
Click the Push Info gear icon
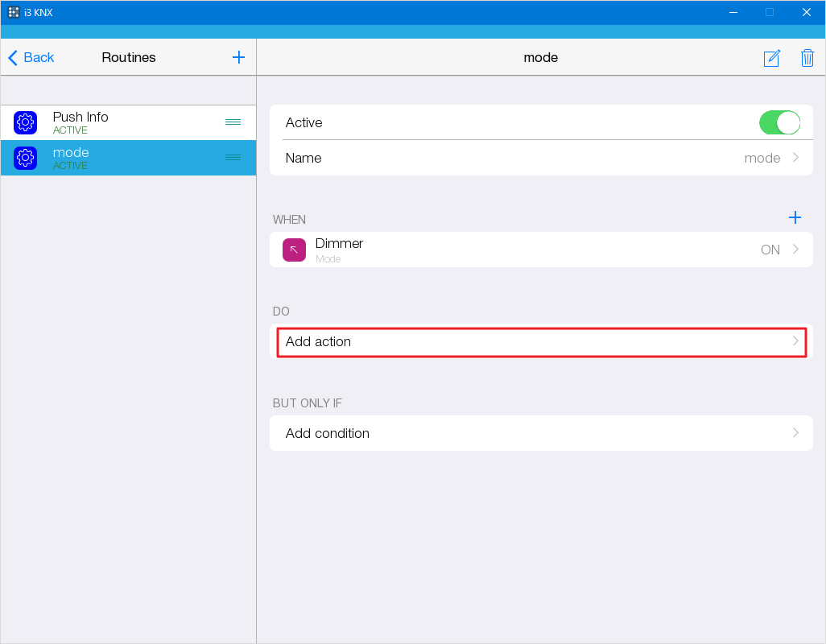point(26,122)
